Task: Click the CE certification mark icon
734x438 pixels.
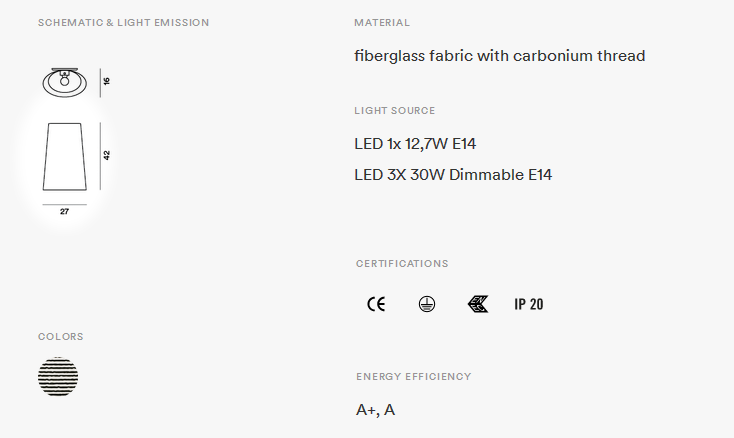Action: coord(376,304)
